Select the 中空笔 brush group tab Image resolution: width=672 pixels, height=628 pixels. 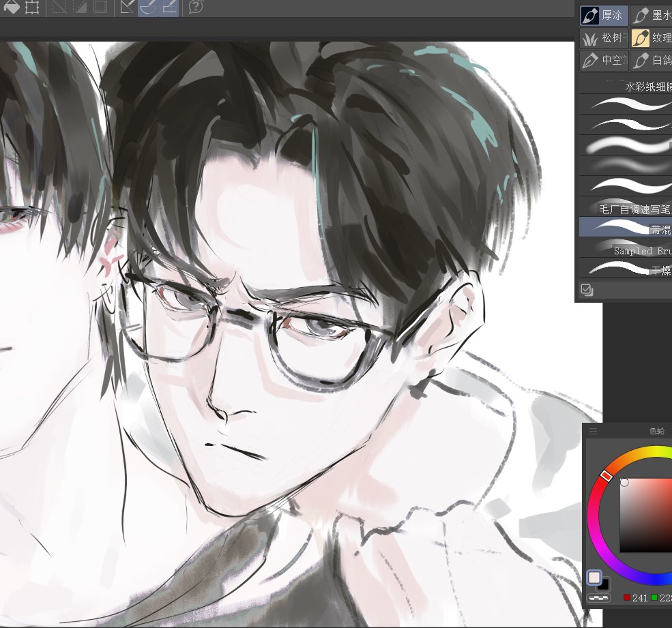[x=604, y=61]
